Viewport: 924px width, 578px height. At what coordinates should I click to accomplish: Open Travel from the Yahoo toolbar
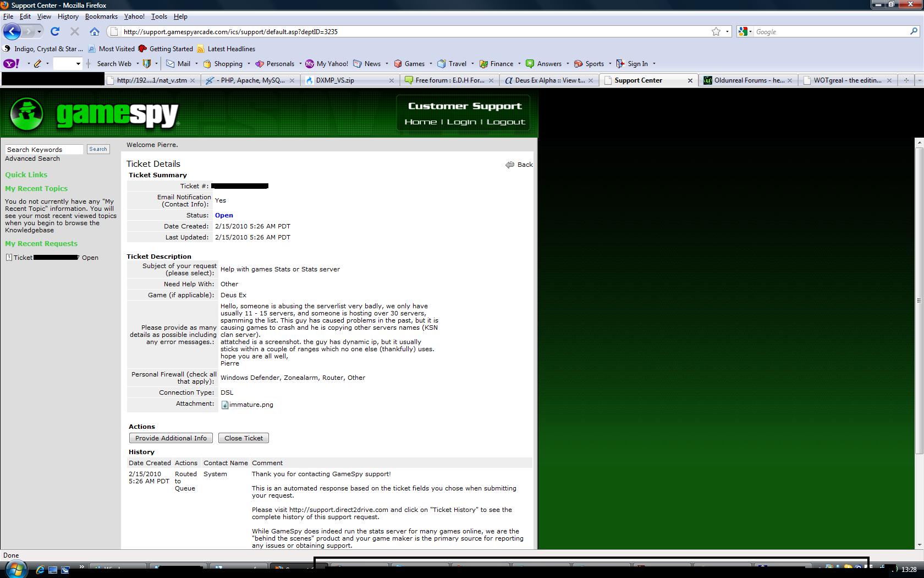coord(452,63)
